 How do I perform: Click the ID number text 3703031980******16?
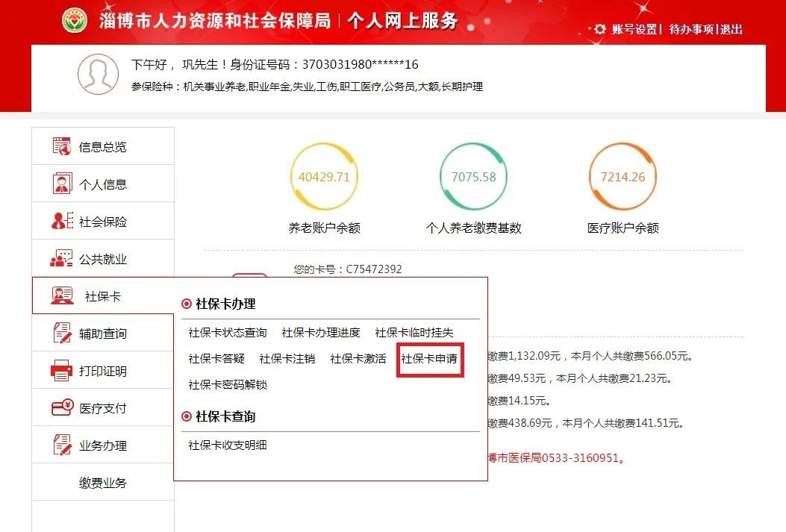pyautogui.click(x=360, y=64)
